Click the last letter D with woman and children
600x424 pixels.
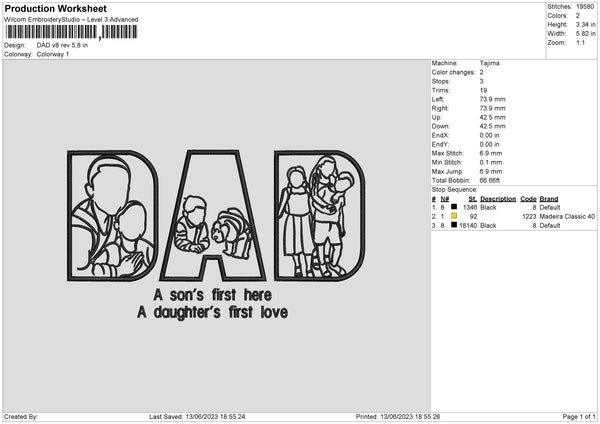pyautogui.click(x=320, y=216)
